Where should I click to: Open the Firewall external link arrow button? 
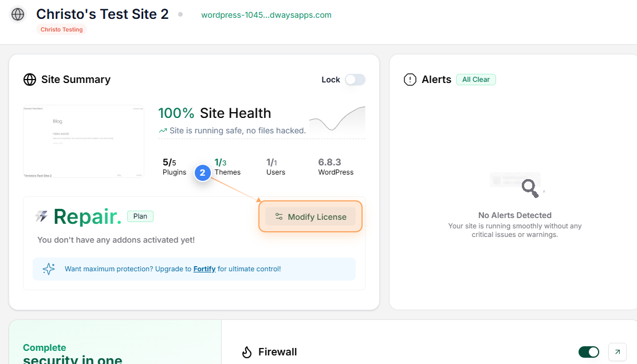617,352
